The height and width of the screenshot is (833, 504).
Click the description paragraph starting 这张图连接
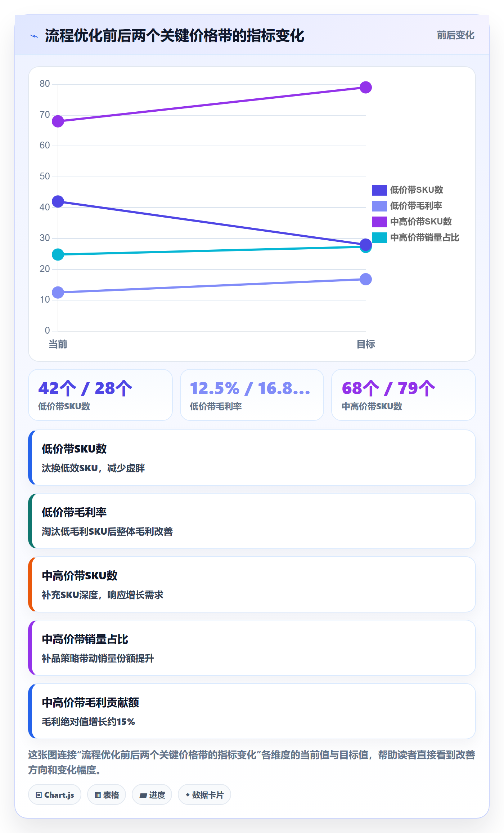[252, 762]
